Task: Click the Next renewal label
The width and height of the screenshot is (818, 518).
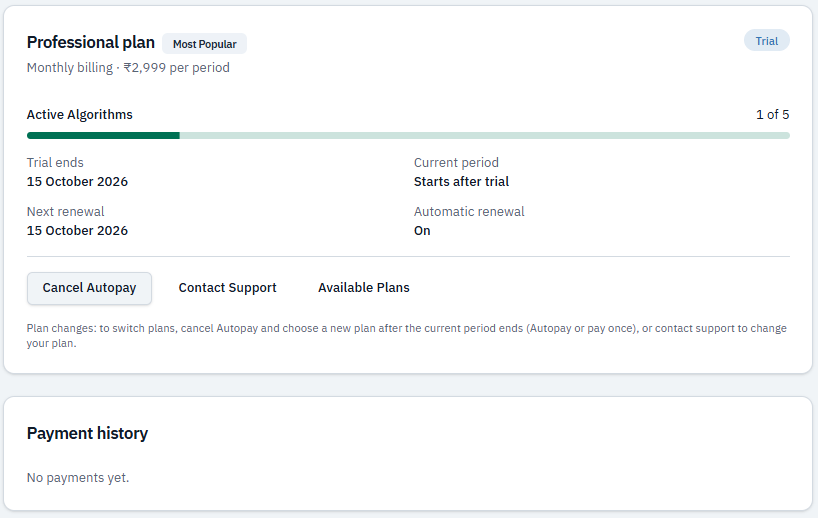Action: click(66, 212)
